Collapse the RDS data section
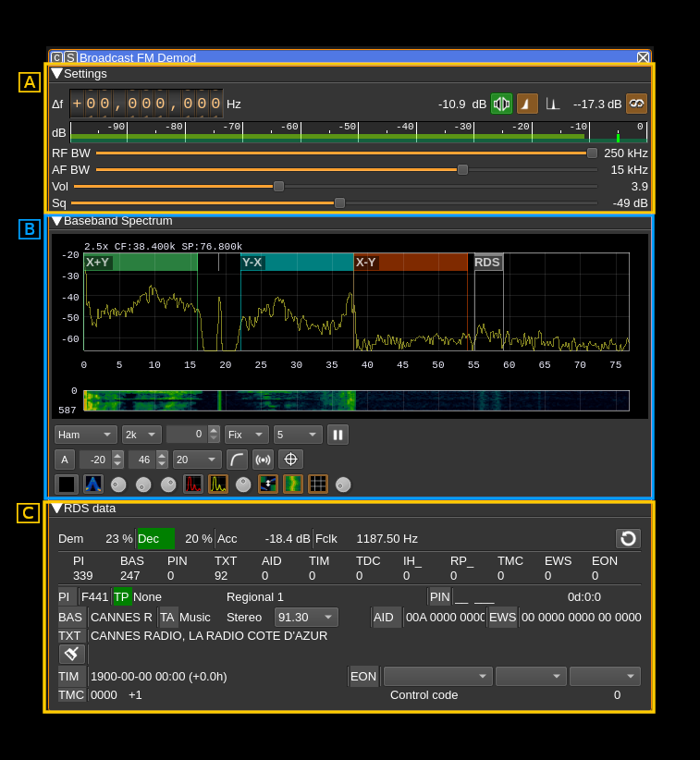This screenshot has width=700, height=760. [x=56, y=509]
